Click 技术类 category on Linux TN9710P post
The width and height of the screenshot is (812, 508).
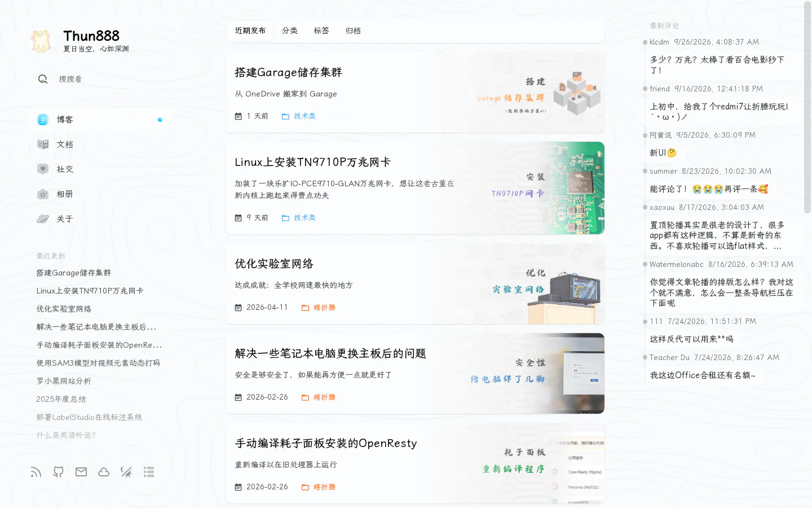(304, 218)
